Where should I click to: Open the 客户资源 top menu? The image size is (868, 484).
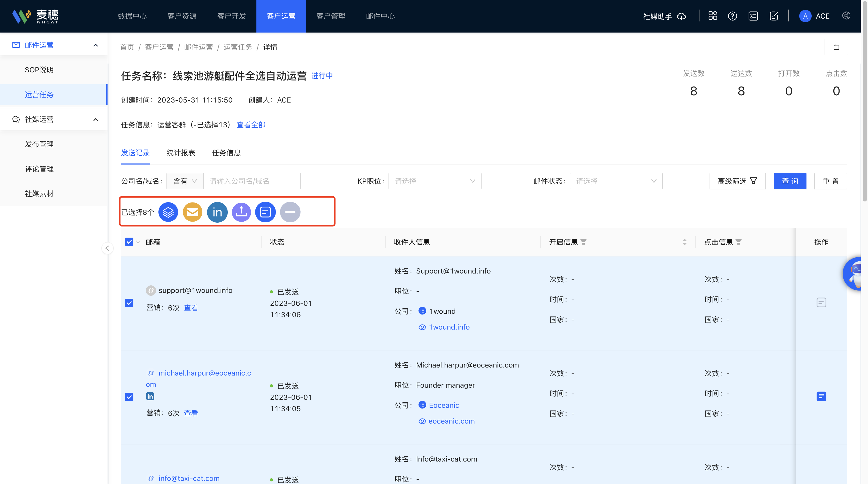[182, 16]
